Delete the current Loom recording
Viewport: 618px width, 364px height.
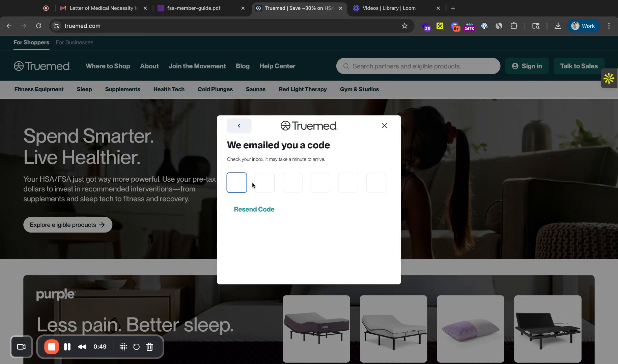coord(149,346)
